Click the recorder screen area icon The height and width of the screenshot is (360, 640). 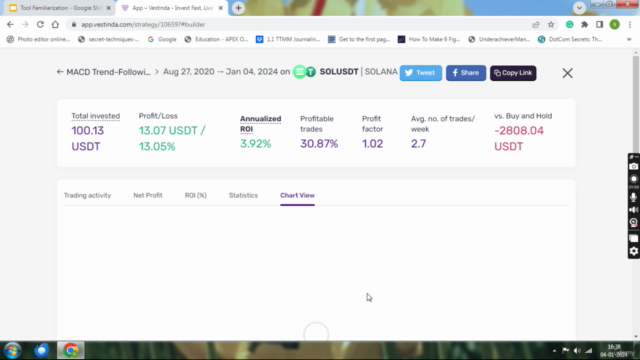point(633,238)
